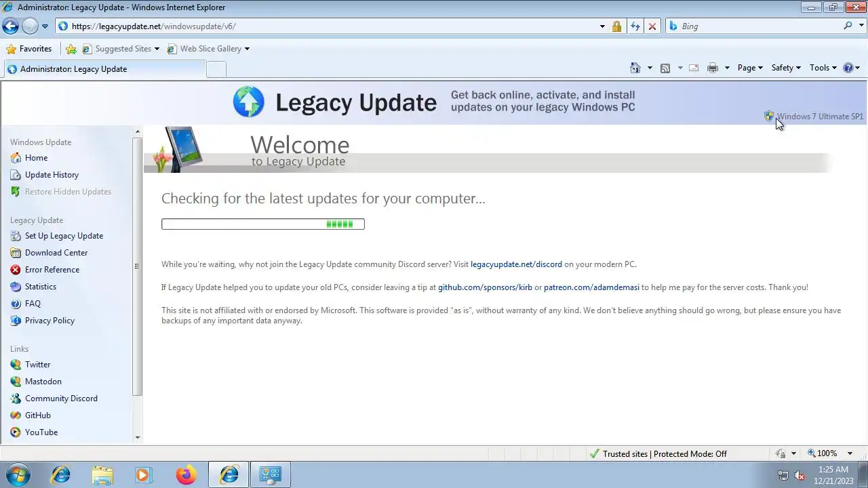Click the muted volume tray icon
The width and height of the screenshot is (868, 488).
point(800,475)
